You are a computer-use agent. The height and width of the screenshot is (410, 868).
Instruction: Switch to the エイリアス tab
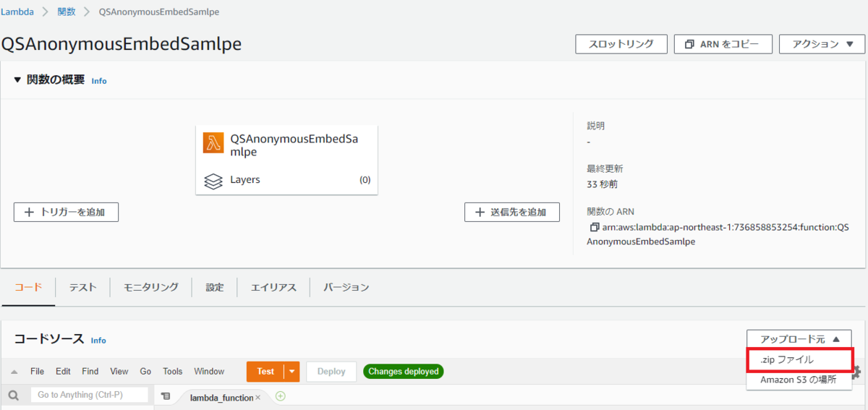pyautogui.click(x=273, y=287)
